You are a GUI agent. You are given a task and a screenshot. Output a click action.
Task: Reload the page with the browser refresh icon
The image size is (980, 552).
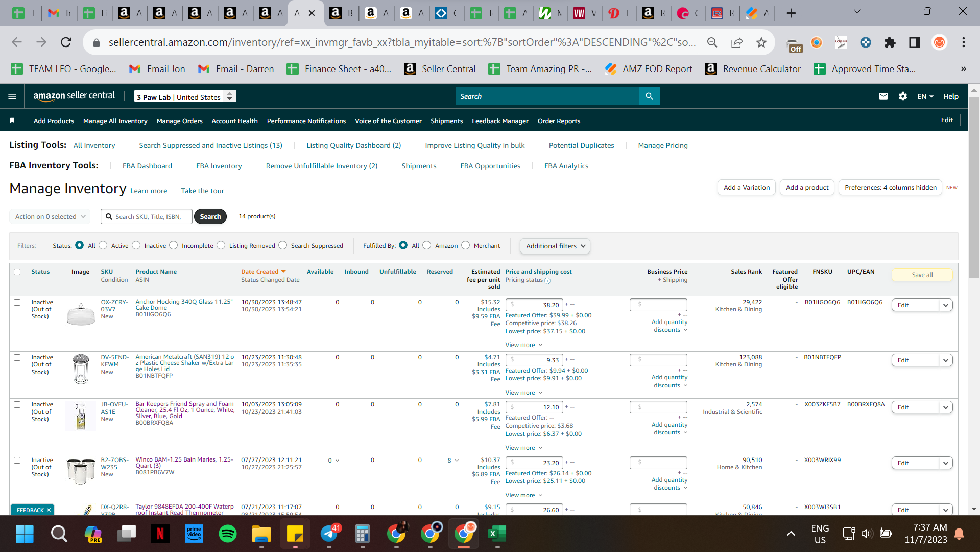[66, 42]
